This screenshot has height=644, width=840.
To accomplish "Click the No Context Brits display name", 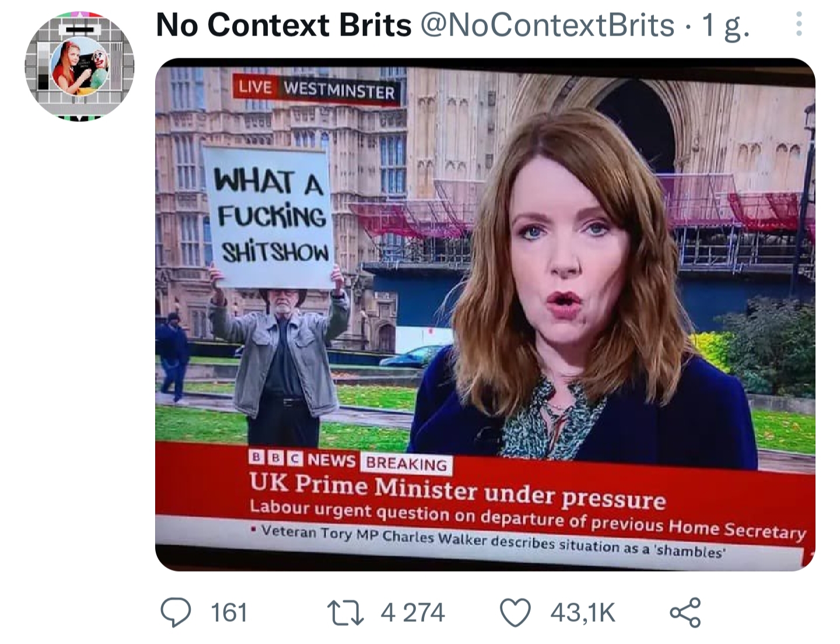I will [283, 25].
